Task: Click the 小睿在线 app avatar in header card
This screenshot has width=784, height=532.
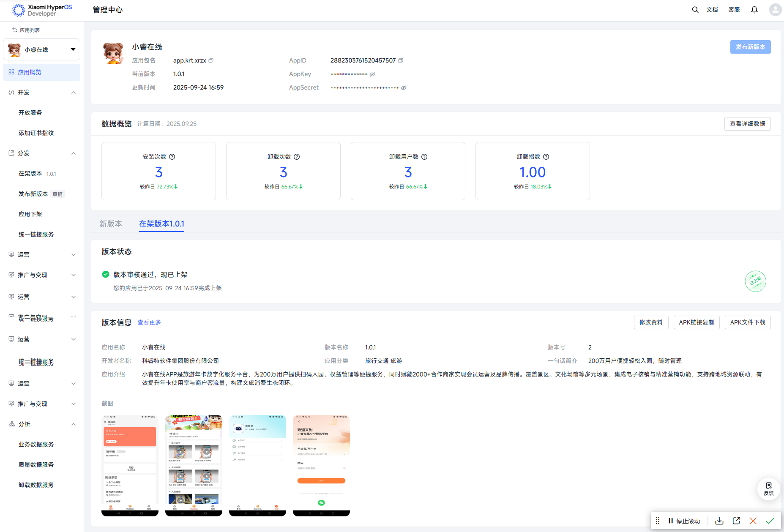Action: click(113, 53)
